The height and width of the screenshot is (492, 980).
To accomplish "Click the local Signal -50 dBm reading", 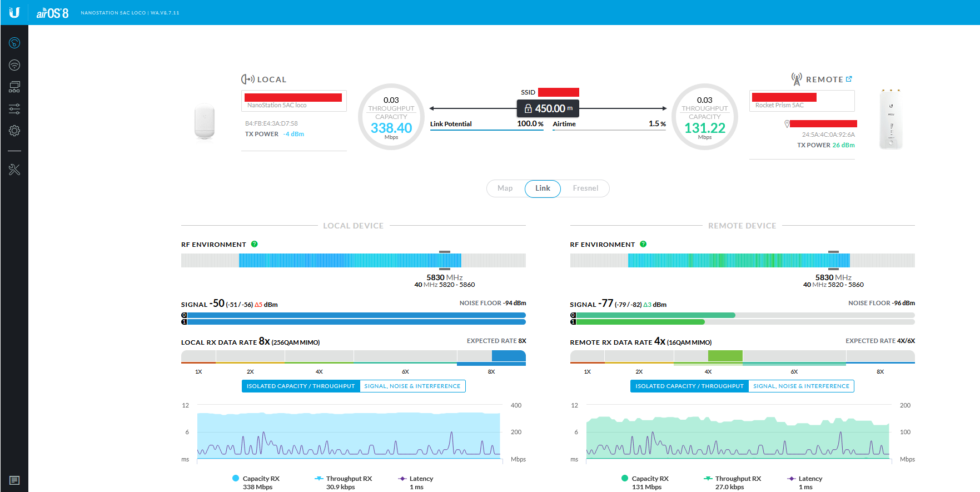I will pyautogui.click(x=230, y=304).
